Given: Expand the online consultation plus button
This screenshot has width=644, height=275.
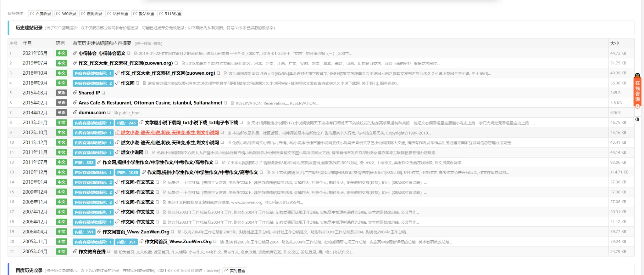Looking at the screenshot, I should pos(637,106).
